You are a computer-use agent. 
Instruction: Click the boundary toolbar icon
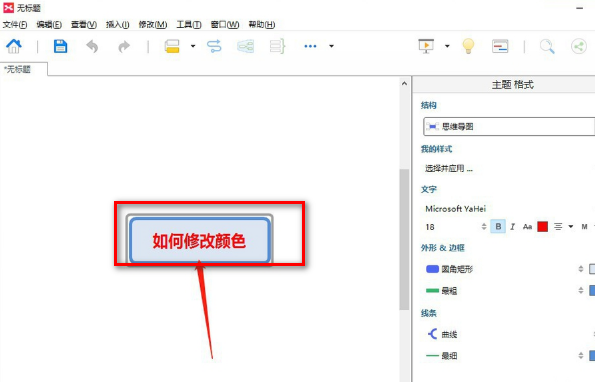click(246, 46)
